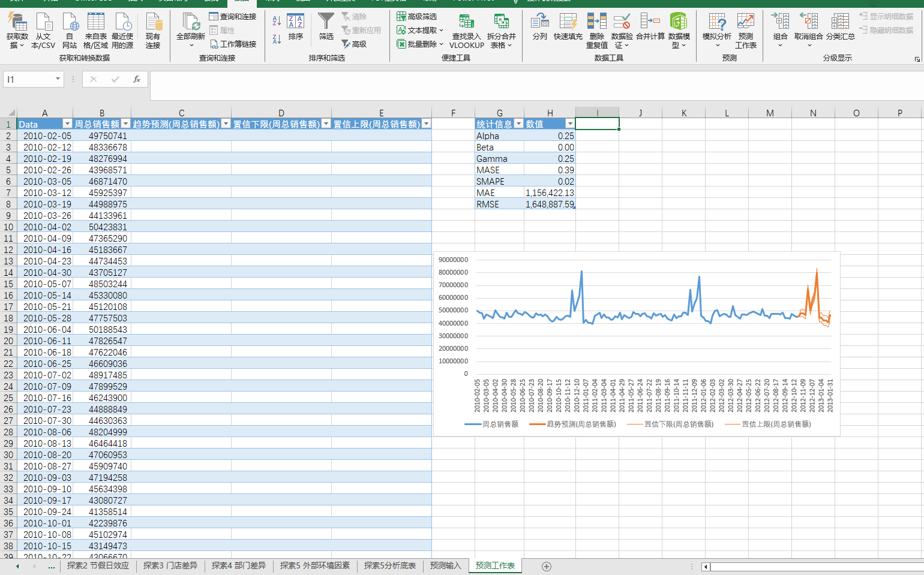Select the Alpha cell in statistics table

tap(499, 136)
